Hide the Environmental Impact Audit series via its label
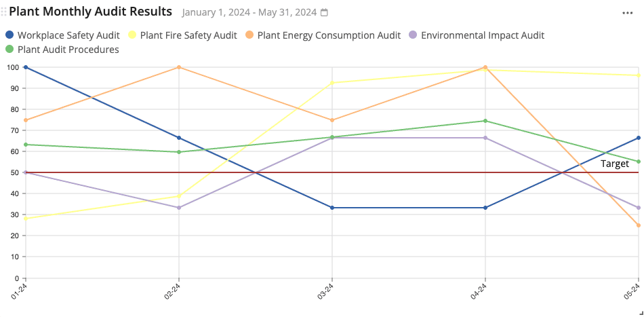This screenshot has width=644, height=317. click(482, 35)
